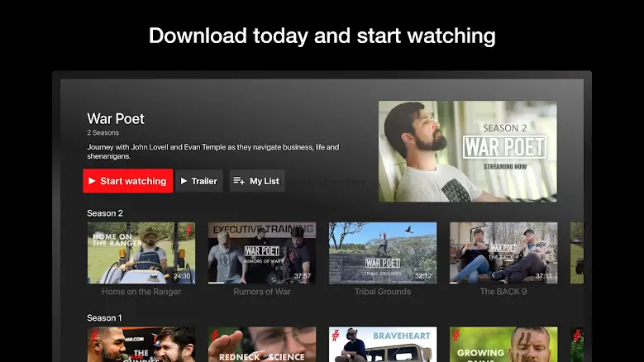Click the War Poet show title

point(116,119)
